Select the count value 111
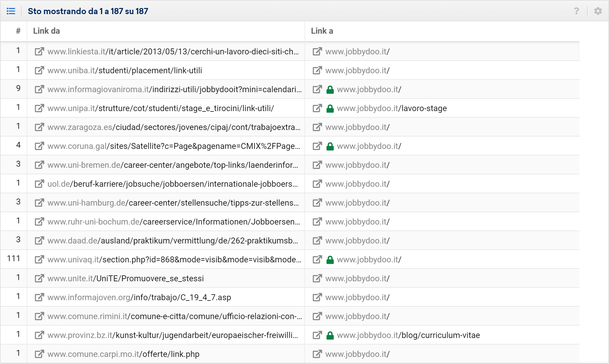 [x=14, y=259]
